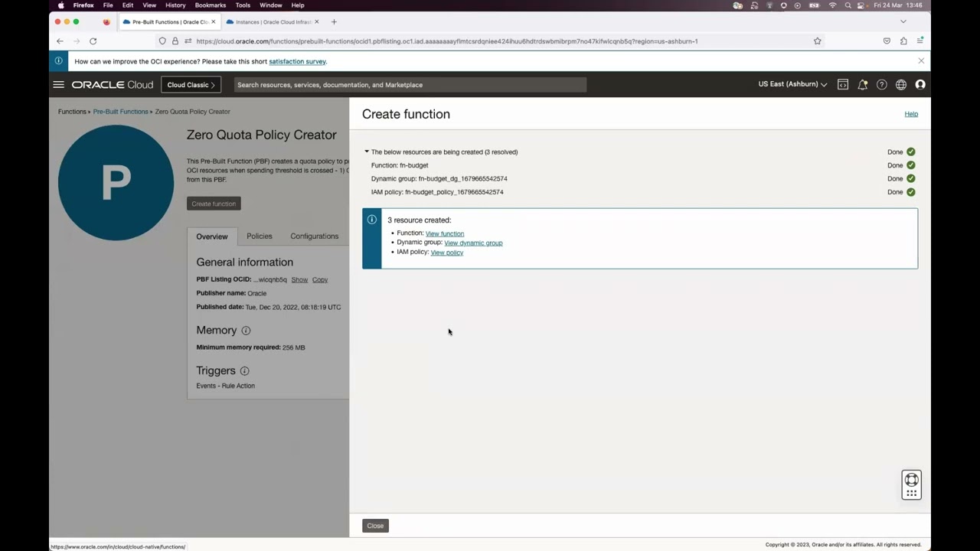Viewport: 980px width, 551px height.
Task: Open the Window menu in menu bar
Action: coord(271,5)
